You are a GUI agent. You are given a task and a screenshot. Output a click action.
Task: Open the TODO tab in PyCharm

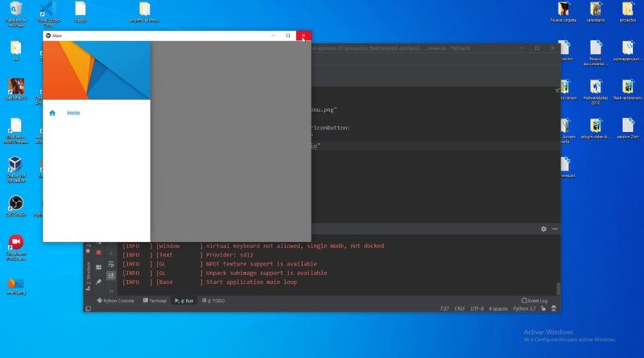coord(213,301)
